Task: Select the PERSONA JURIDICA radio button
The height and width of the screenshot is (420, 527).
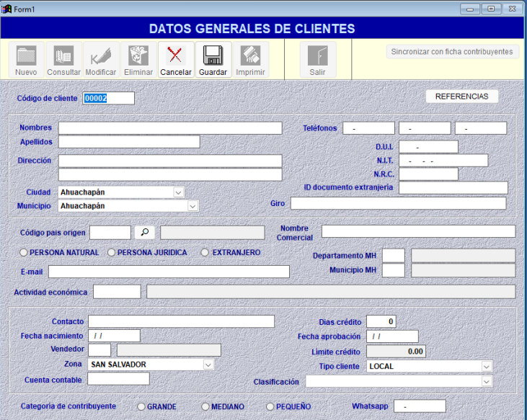Action: point(111,252)
